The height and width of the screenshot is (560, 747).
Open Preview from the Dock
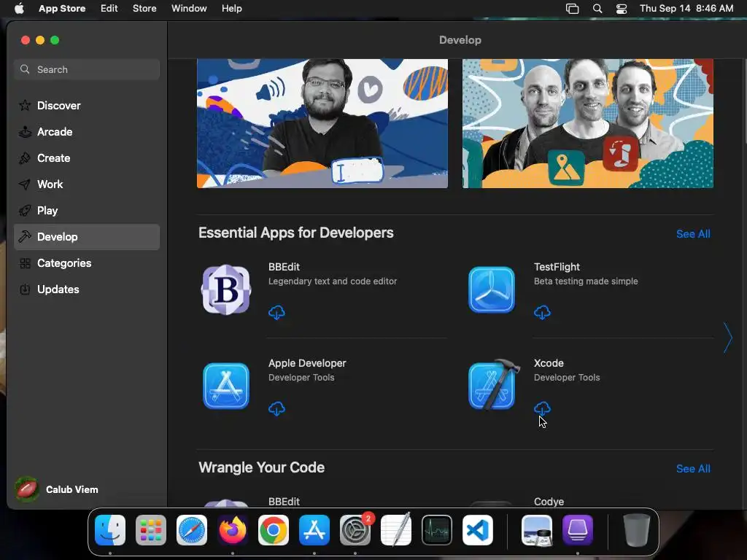(x=536, y=530)
